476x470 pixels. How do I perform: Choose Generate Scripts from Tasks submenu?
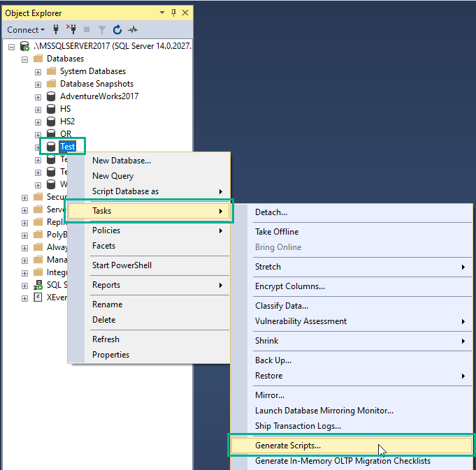288,445
